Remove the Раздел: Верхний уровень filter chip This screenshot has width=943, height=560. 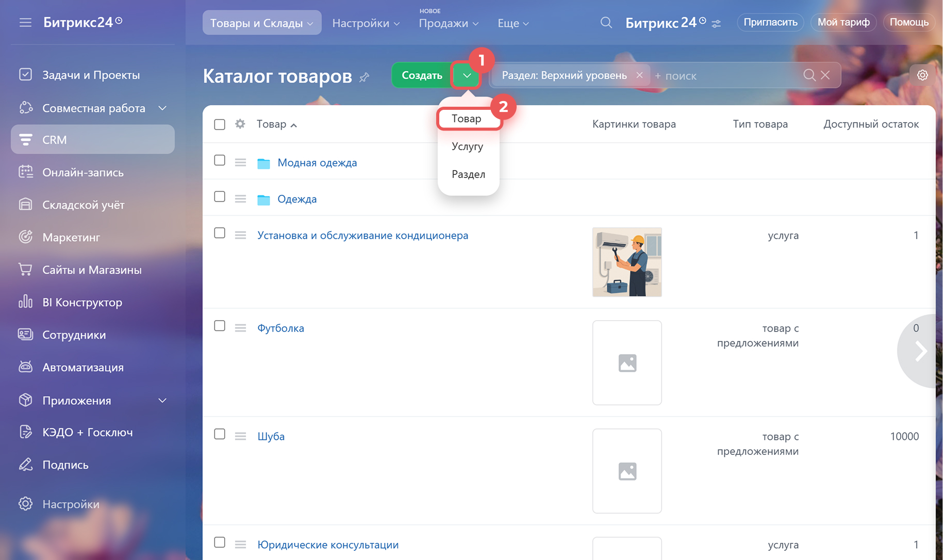coord(639,75)
